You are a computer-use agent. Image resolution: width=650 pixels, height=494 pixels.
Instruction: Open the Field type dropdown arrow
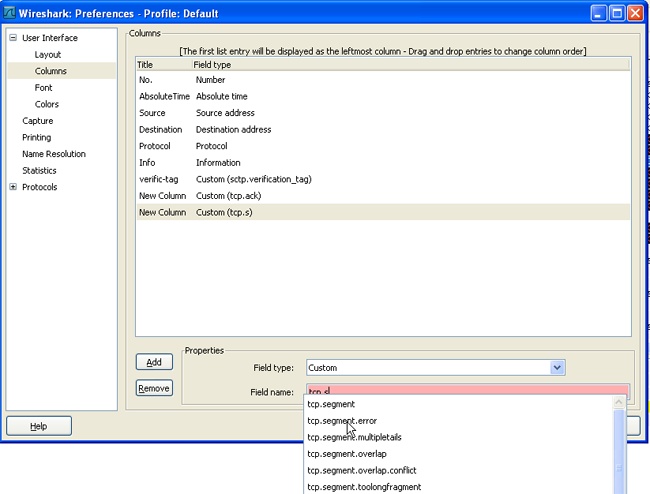click(558, 368)
